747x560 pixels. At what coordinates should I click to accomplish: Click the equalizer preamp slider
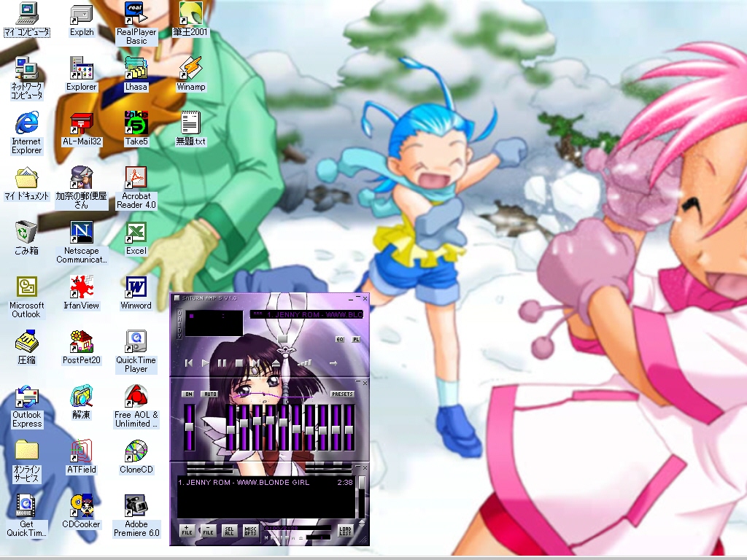coord(189,427)
